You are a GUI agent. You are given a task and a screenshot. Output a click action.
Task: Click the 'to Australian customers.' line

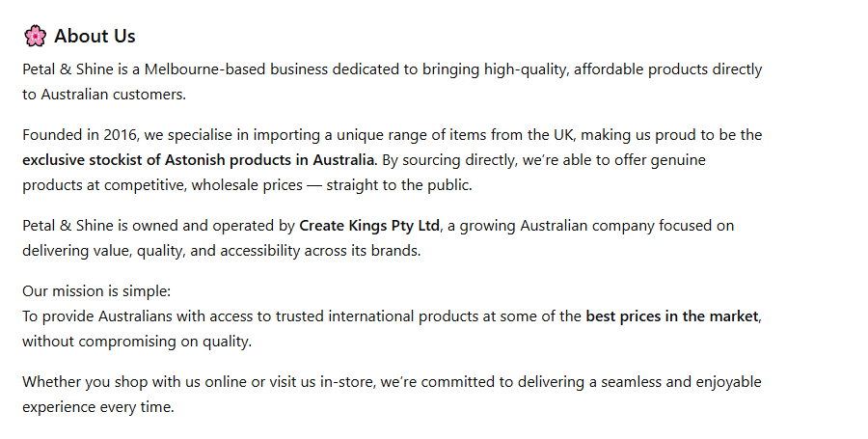pos(103,95)
